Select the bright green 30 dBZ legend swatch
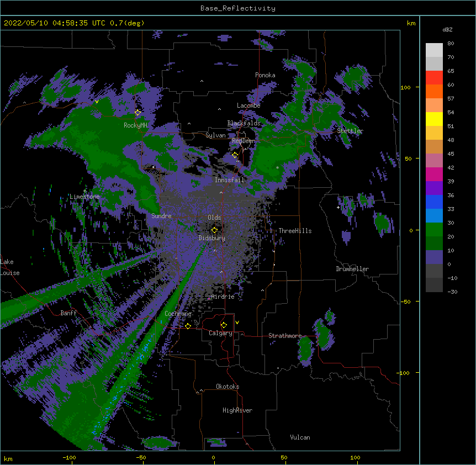The height and width of the screenshot is (465, 476). 434,230
